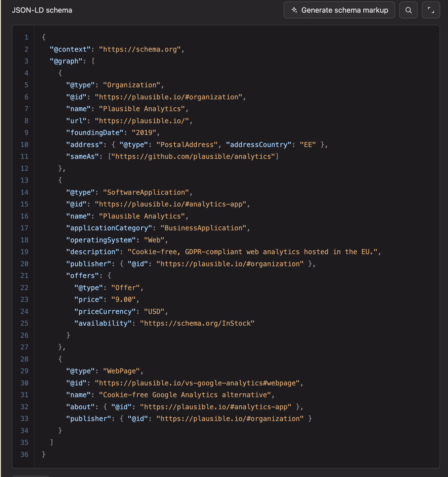The height and width of the screenshot is (477, 448).
Task: Click line number 13 in gutter
Action: pos(24,180)
